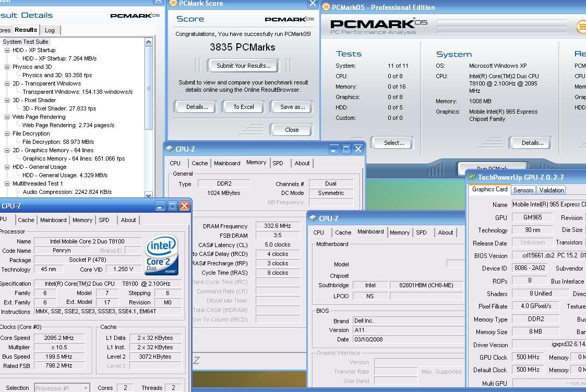Click the '3835 PCMarks' score text
586x392 pixels.
tap(243, 47)
